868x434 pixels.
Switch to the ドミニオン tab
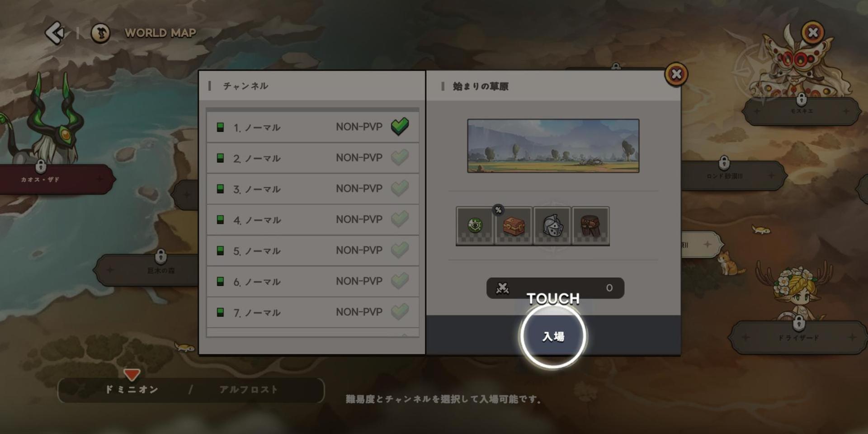[x=132, y=390]
